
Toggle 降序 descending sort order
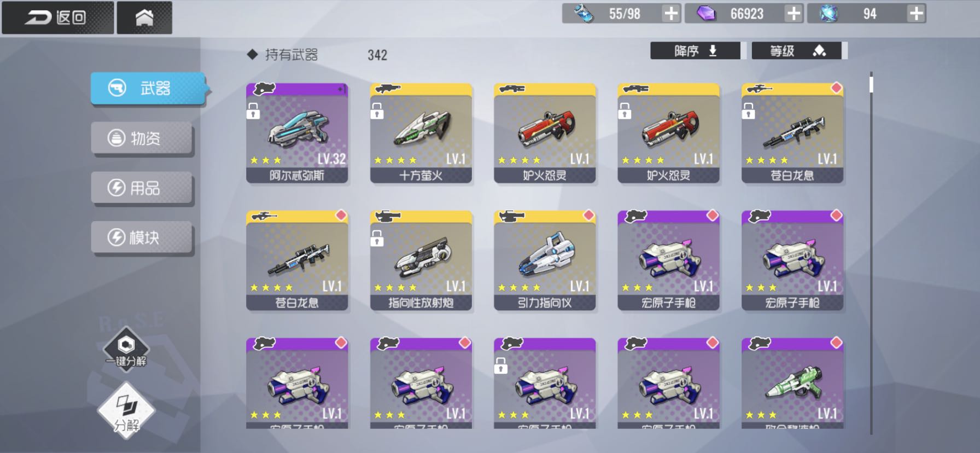(x=695, y=51)
